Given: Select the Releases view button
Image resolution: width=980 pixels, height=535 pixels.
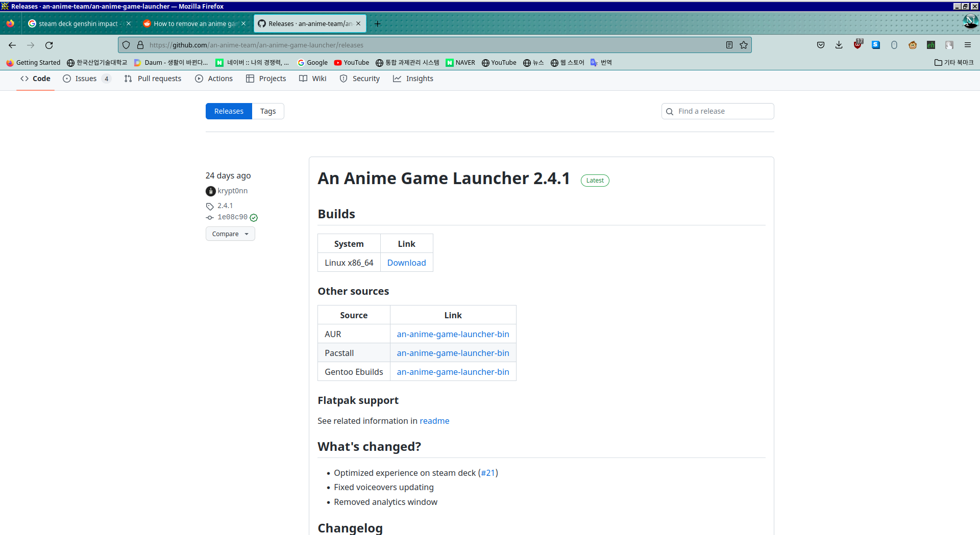Looking at the screenshot, I should coord(229,111).
